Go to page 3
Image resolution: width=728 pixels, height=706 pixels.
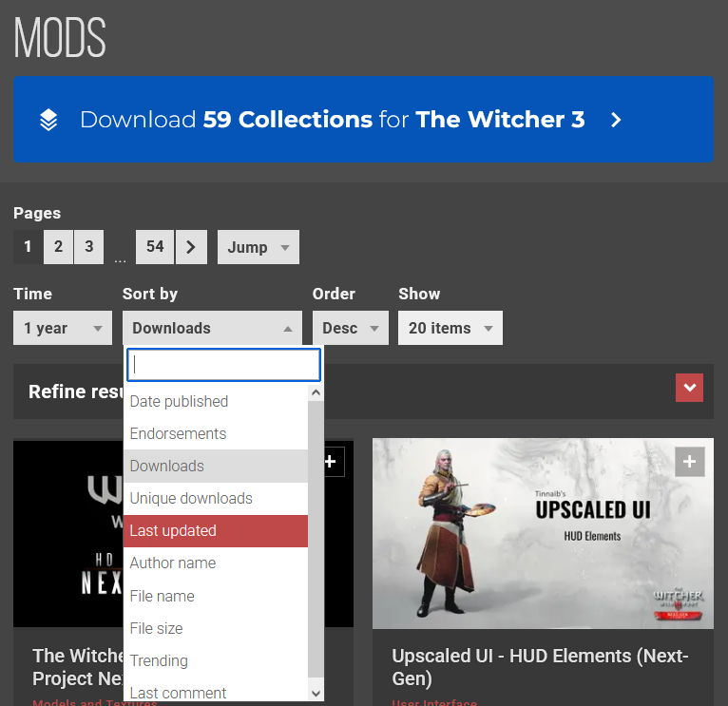click(88, 246)
